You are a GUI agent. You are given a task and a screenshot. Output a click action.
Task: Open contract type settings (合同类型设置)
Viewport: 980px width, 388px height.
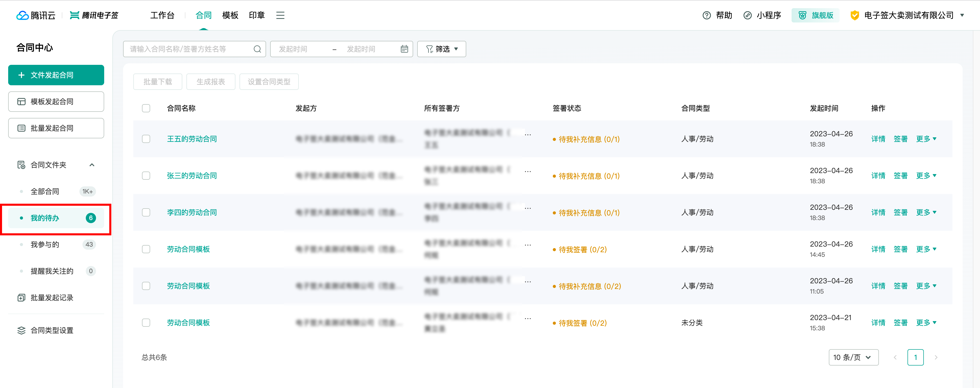tap(52, 330)
